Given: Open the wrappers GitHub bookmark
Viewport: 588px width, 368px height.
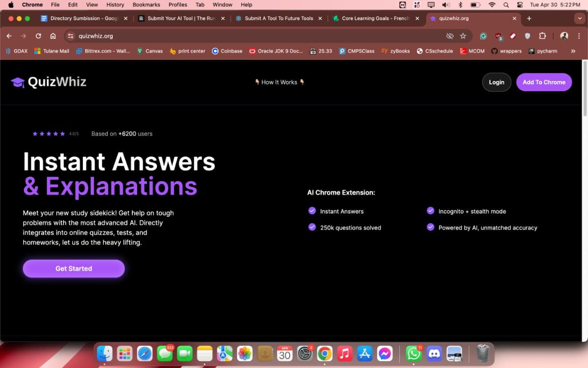Looking at the screenshot, I should tap(507, 51).
